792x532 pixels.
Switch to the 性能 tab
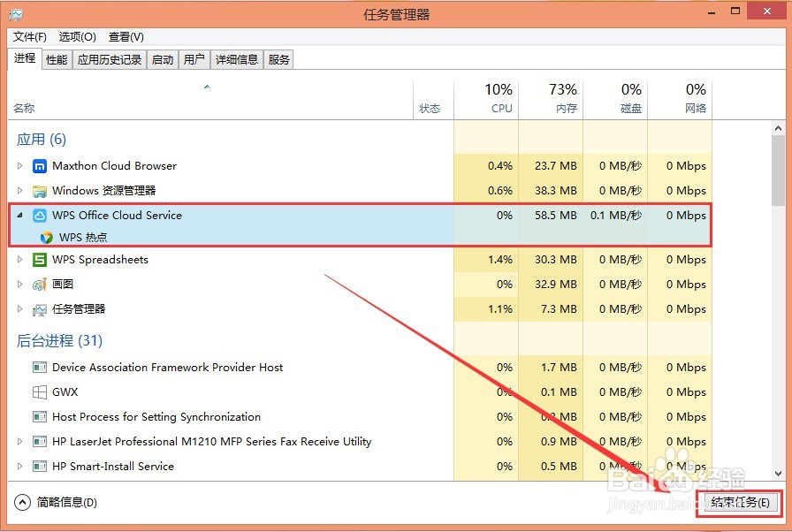pyautogui.click(x=57, y=59)
